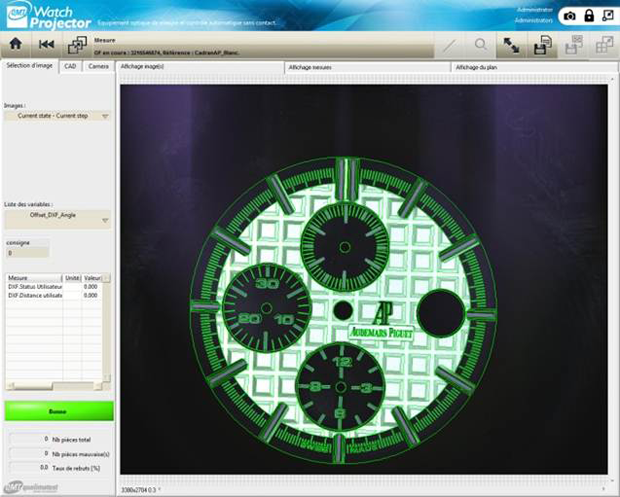Open the 'Affichage mesures' tab
620x497 pixels.
(310, 66)
